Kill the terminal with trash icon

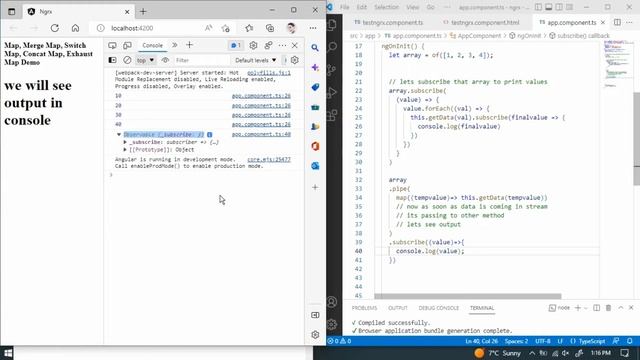(x=608, y=308)
